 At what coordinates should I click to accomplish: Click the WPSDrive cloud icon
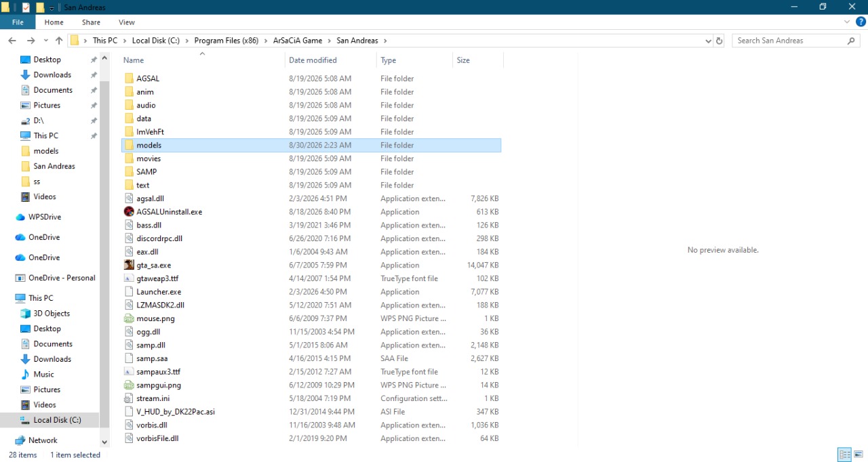20,217
